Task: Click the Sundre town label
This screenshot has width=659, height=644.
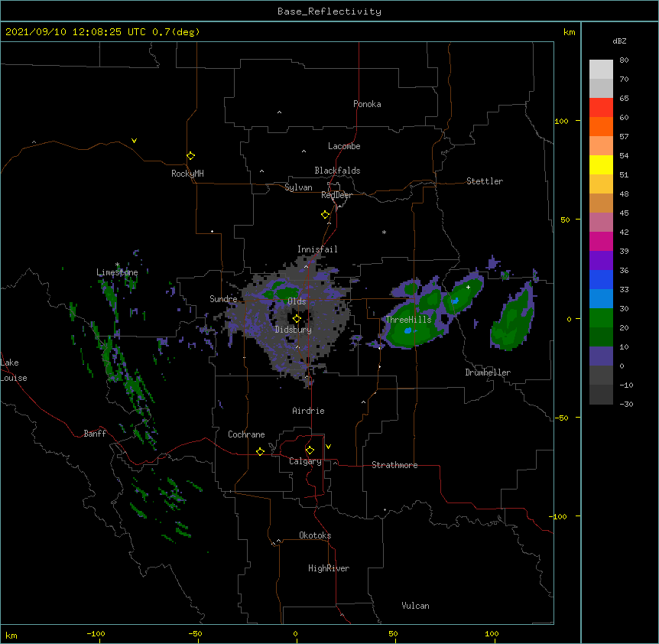Action: 223,299
